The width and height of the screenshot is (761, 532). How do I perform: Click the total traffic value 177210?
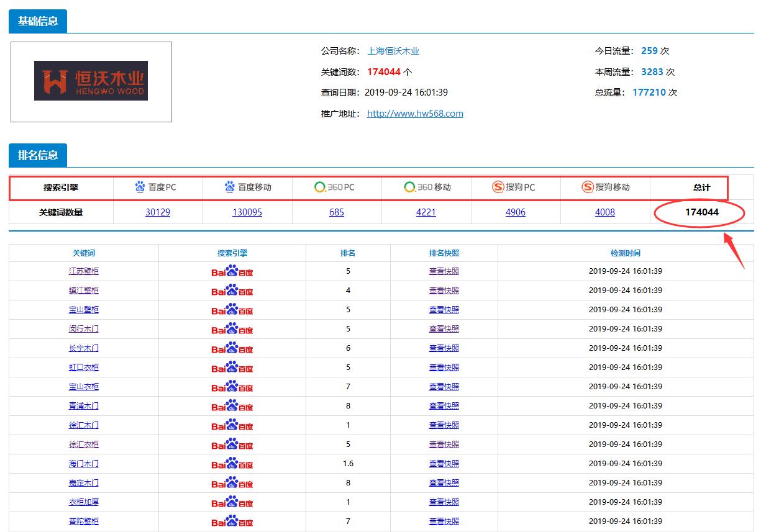(x=649, y=92)
